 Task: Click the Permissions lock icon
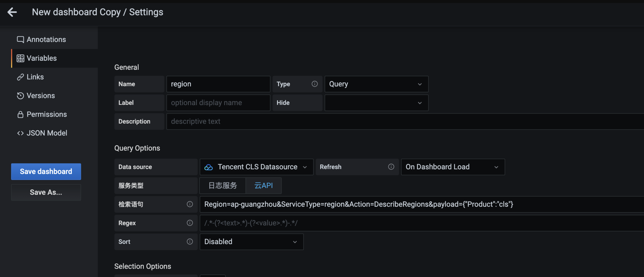[x=20, y=114]
